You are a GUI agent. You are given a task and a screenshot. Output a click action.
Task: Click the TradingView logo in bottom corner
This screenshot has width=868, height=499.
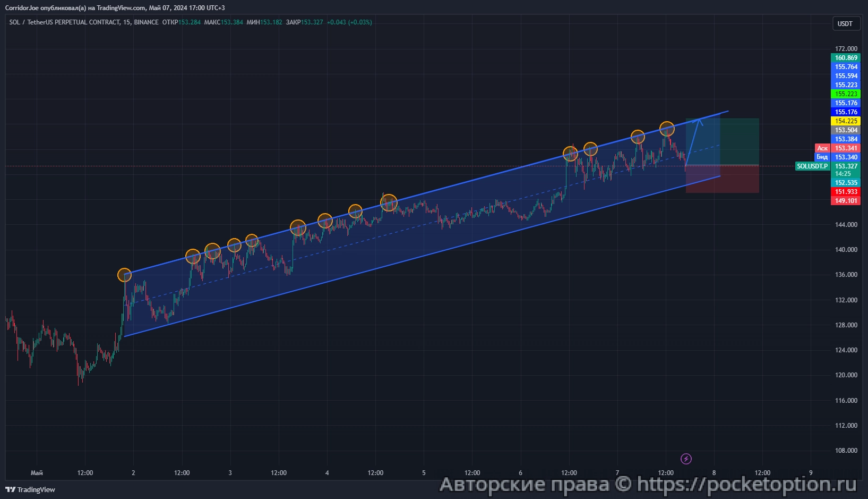[30, 489]
